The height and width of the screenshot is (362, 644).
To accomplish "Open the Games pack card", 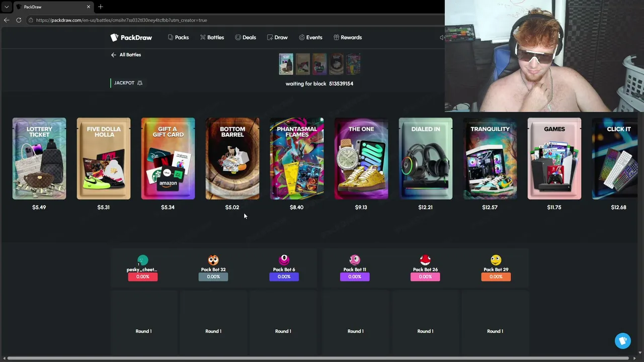I will click(554, 158).
